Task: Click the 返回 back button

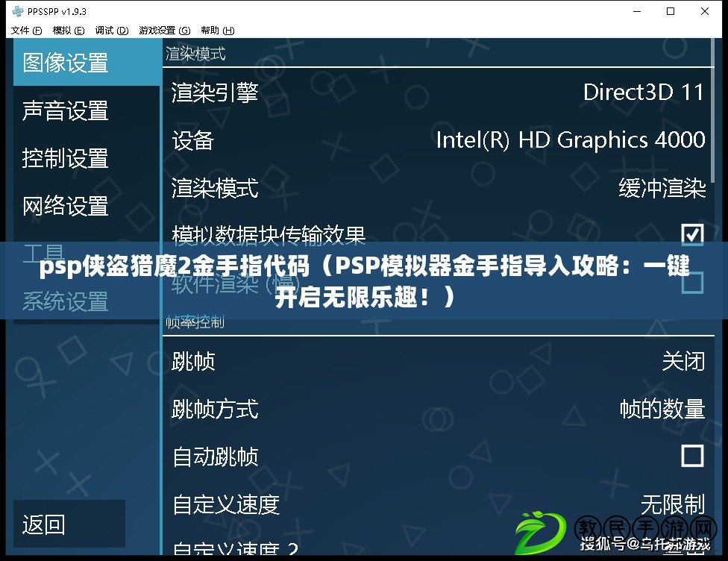Action: coord(69,524)
